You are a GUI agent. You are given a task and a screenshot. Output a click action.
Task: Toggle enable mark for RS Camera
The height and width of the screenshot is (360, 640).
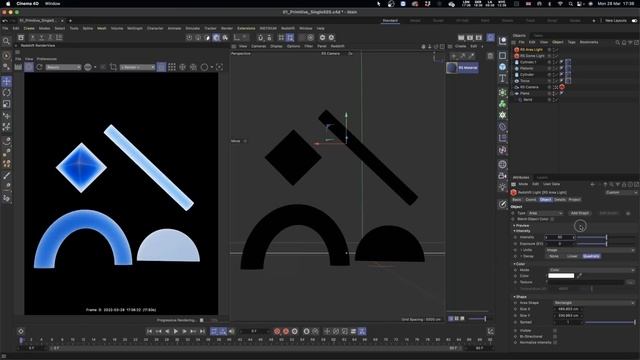556,87
